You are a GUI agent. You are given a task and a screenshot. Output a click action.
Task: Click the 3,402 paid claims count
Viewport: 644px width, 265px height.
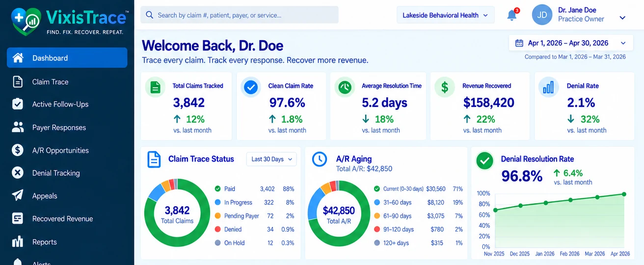[268, 188]
